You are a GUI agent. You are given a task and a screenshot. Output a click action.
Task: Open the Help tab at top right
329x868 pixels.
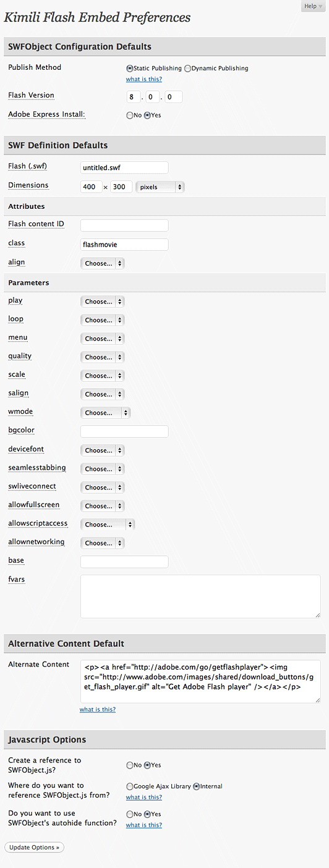(x=314, y=6)
